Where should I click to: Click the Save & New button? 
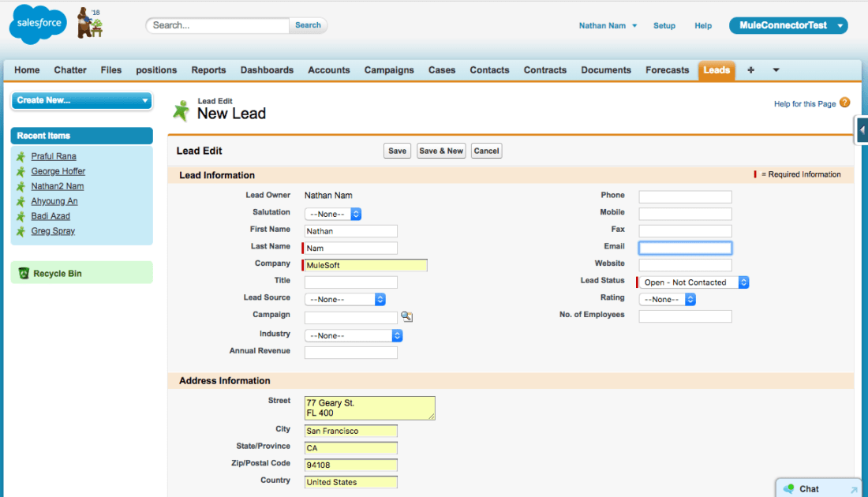pos(440,151)
